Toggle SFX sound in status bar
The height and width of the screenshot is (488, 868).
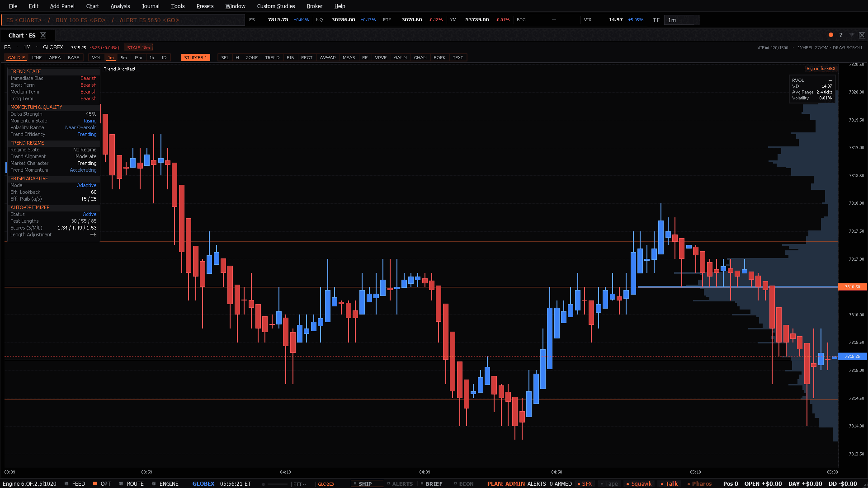pyautogui.click(x=585, y=483)
